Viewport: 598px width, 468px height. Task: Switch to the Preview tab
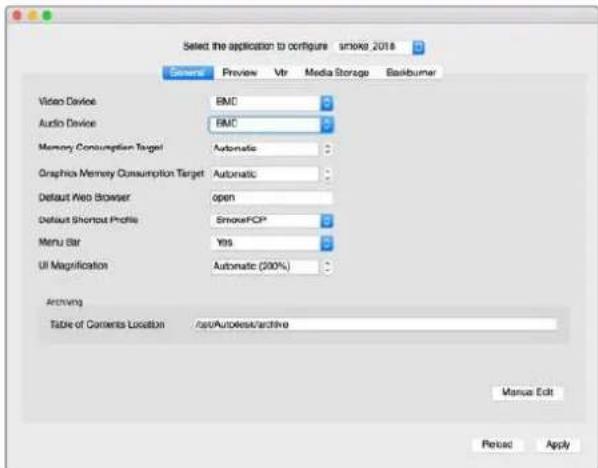click(240, 72)
